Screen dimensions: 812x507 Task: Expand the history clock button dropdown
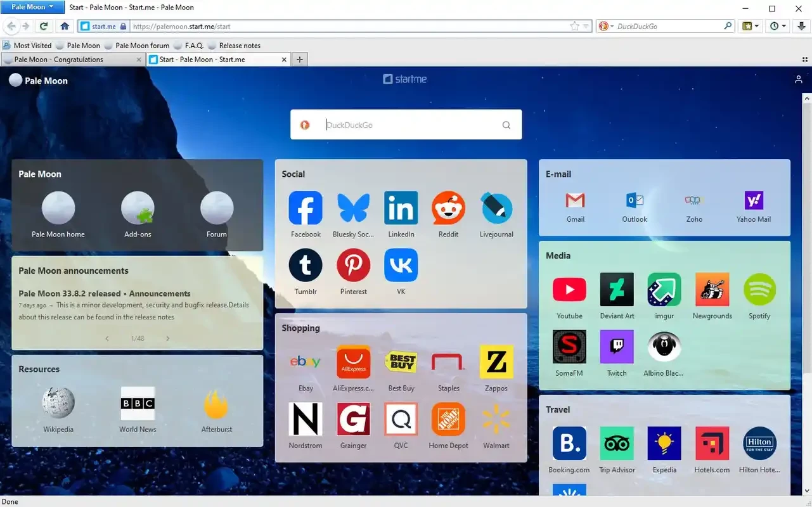pos(777,26)
